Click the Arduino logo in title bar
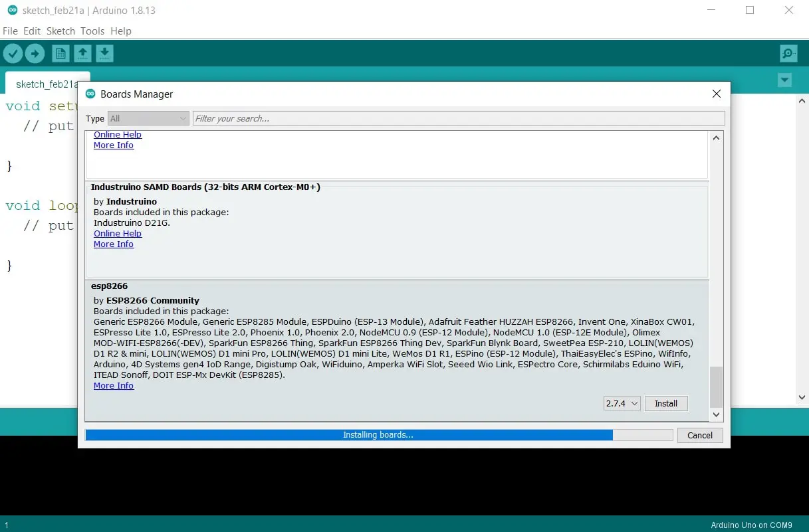 (12, 11)
